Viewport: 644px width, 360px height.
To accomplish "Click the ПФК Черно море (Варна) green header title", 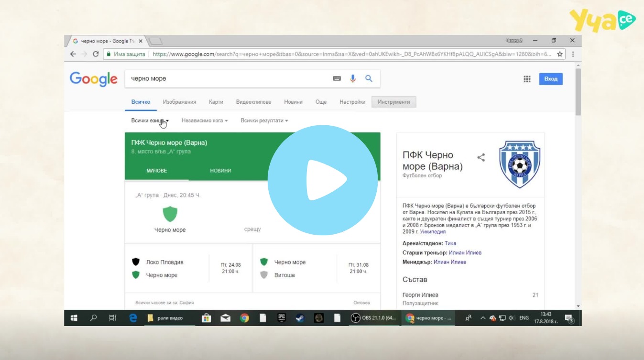I will (169, 142).
